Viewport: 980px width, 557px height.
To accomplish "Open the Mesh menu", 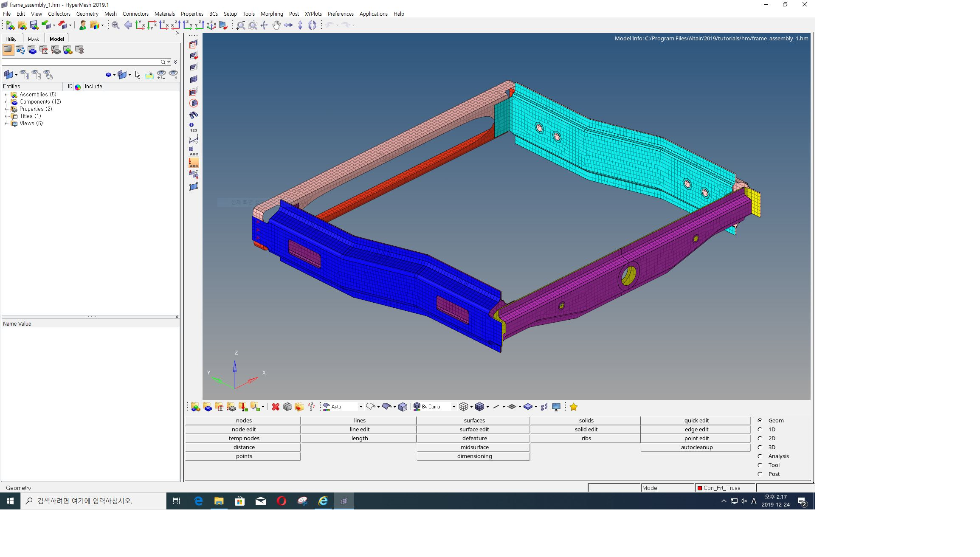I will [110, 14].
